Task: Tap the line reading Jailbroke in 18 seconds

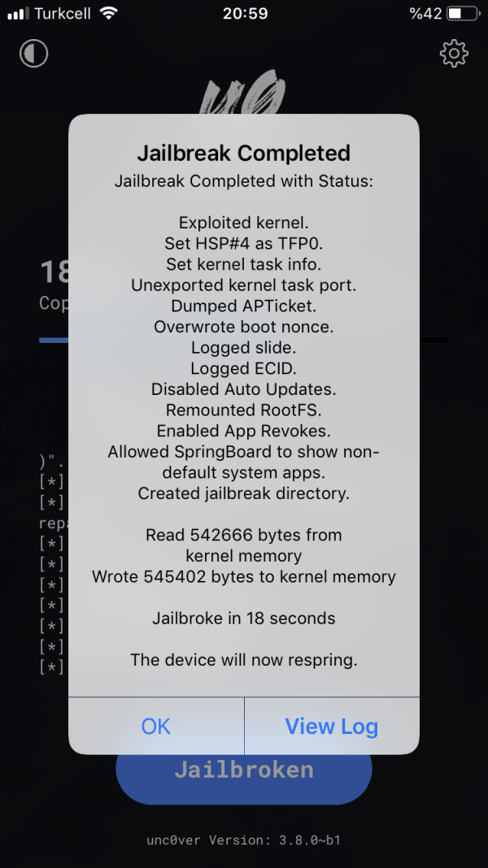Action: (x=243, y=618)
